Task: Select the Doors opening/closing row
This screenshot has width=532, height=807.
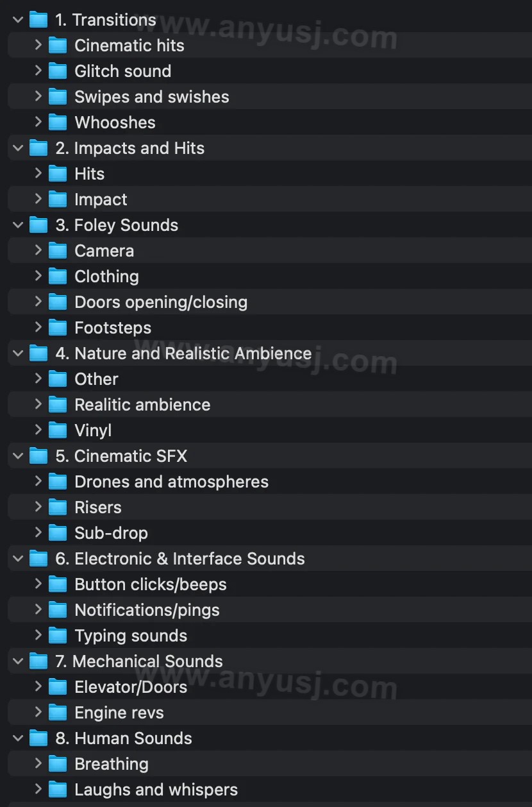Action: coord(270,302)
